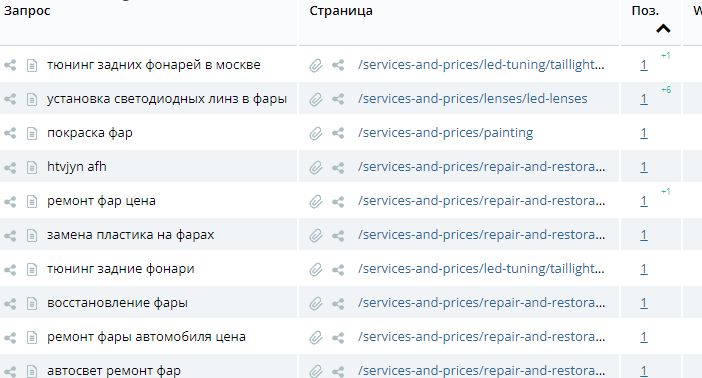This screenshot has height=378, width=702.
Task: Click page share icon in 'ремонт фары автомобиля цена' row
Action: 338,337
